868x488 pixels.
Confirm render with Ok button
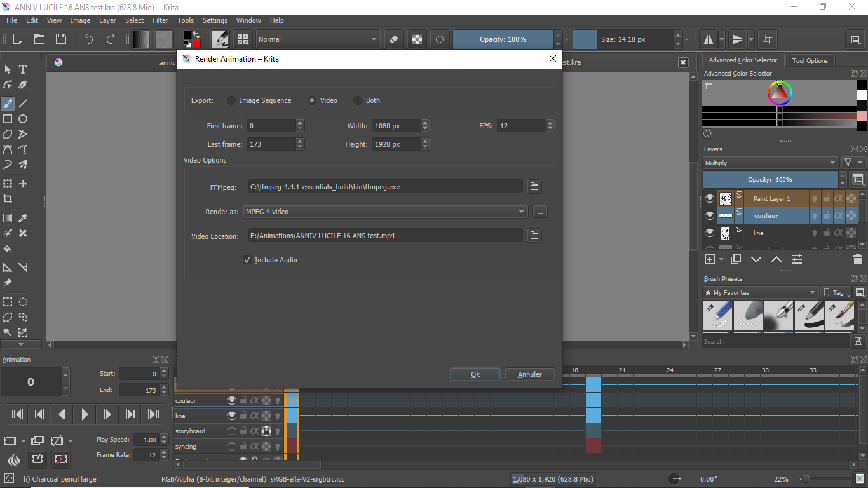(475, 374)
